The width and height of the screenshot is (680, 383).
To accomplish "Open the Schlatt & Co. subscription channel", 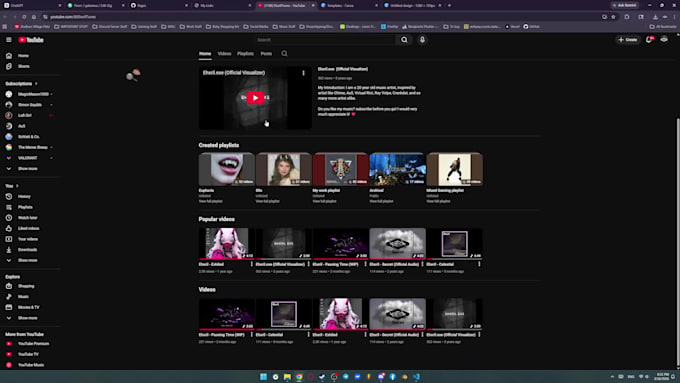I will (30, 137).
